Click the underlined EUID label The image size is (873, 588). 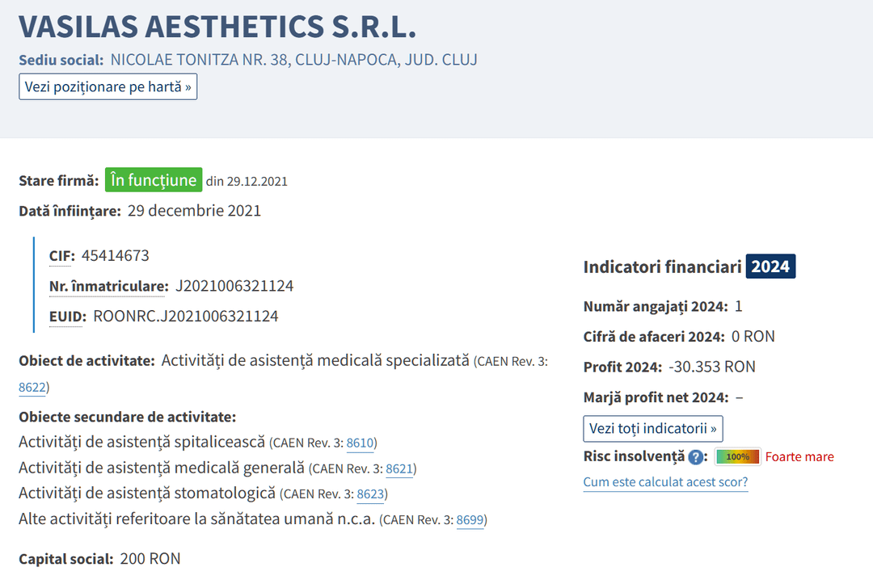tap(67, 317)
